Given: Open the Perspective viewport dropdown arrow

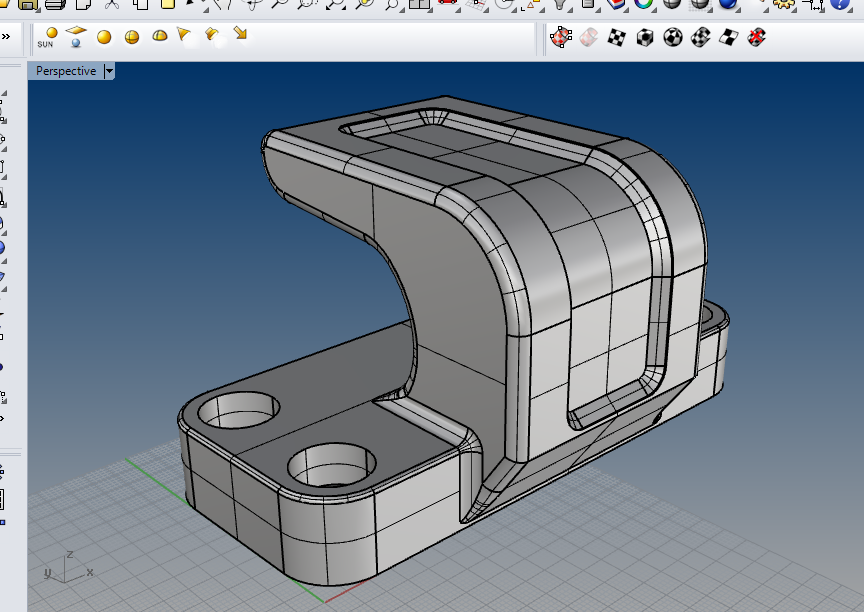Looking at the screenshot, I should [x=108, y=71].
